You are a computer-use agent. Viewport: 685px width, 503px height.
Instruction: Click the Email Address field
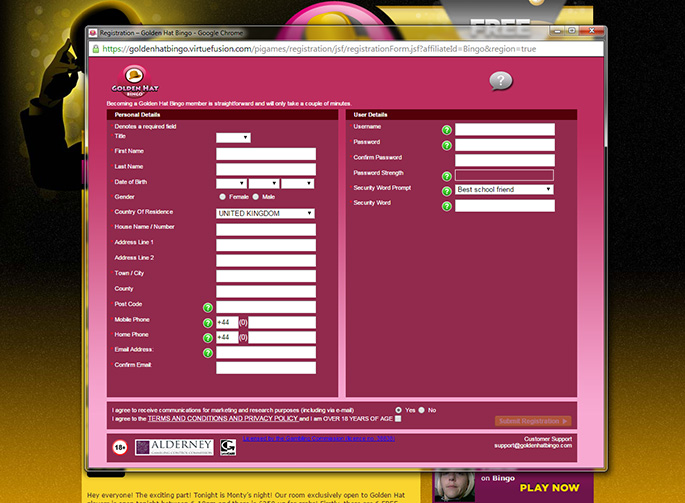(266, 353)
